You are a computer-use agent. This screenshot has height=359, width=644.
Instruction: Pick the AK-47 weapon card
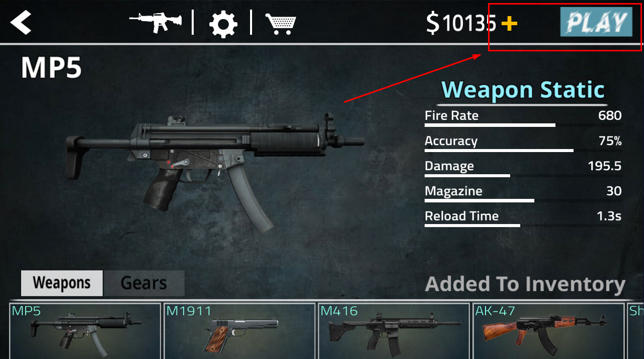[548, 331]
